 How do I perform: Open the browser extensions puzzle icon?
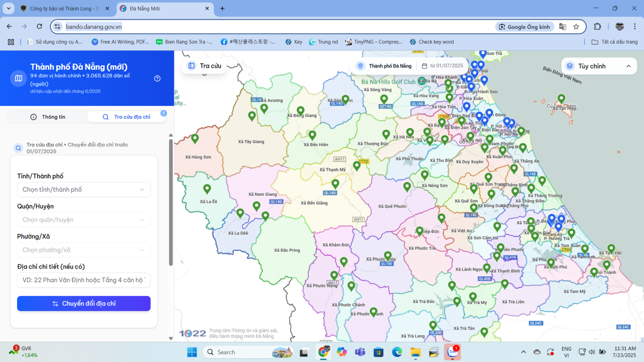(x=597, y=27)
